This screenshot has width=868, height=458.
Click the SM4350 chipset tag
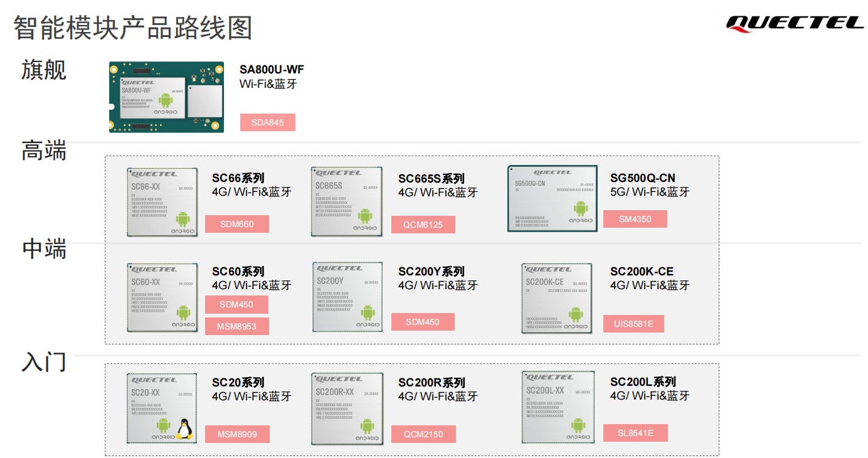click(x=635, y=219)
